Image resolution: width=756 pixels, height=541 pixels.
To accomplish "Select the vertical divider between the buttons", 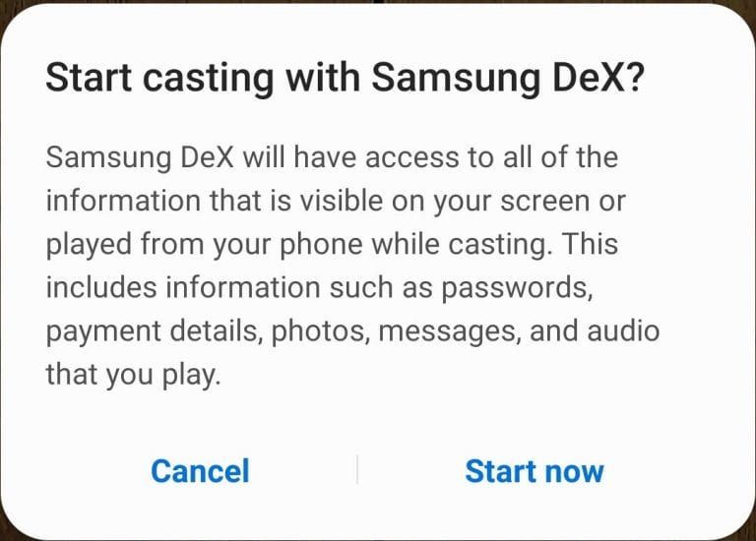I will (x=357, y=469).
